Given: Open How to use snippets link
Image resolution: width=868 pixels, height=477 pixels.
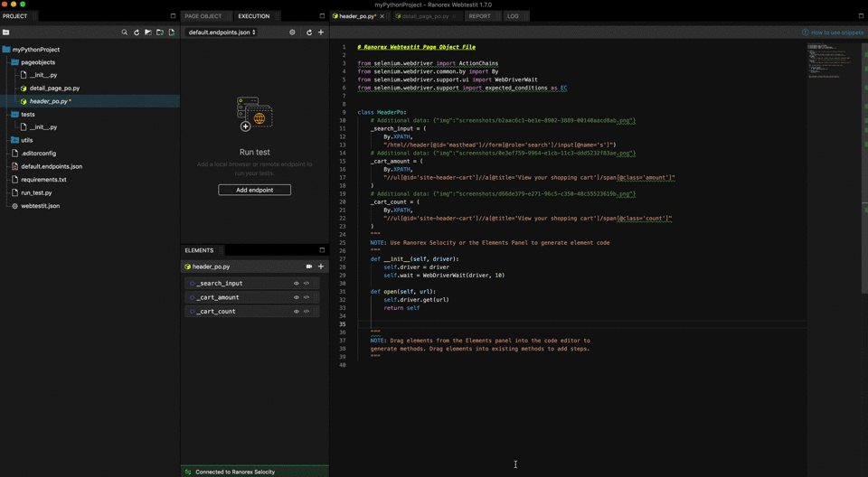Looking at the screenshot, I should point(833,33).
